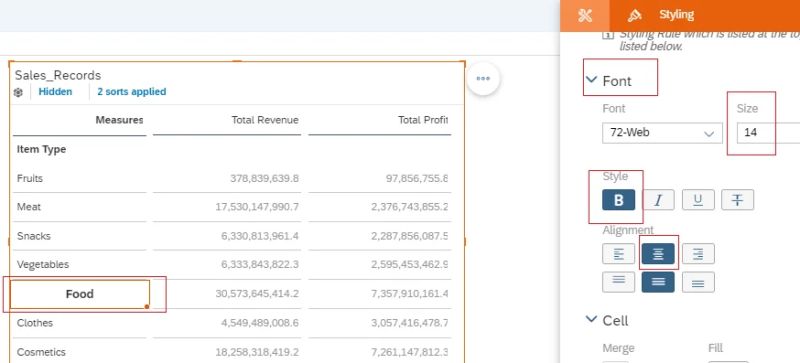Open the Hidden link in table header
This screenshot has height=363, width=800.
55,92
